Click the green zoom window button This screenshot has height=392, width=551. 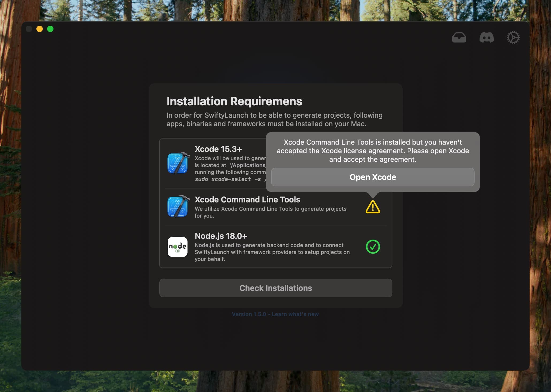50,29
